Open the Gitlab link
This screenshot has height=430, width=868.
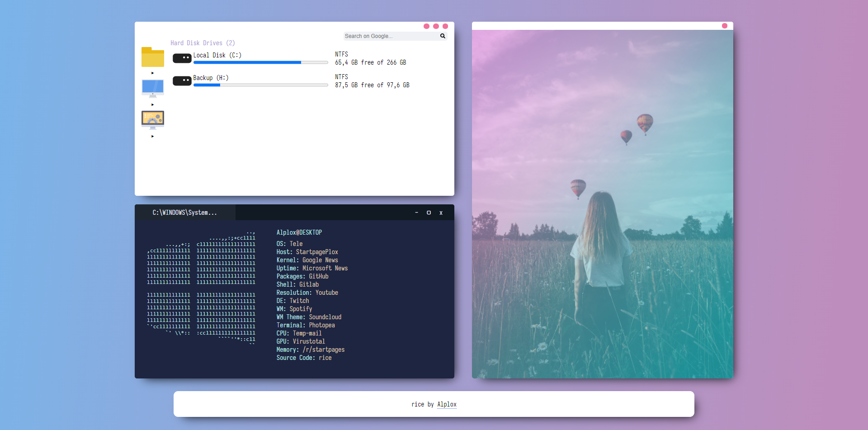click(x=309, y=284)
